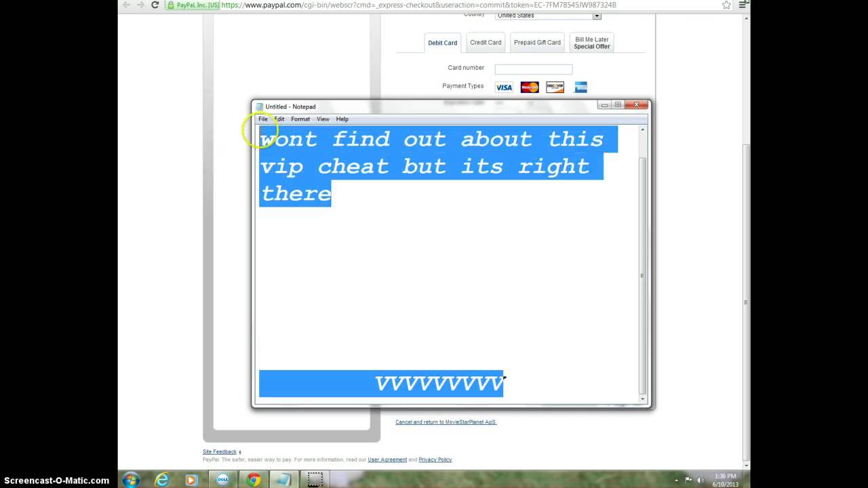
Task: Click the MasterCard logo
Action: (530, 87)
